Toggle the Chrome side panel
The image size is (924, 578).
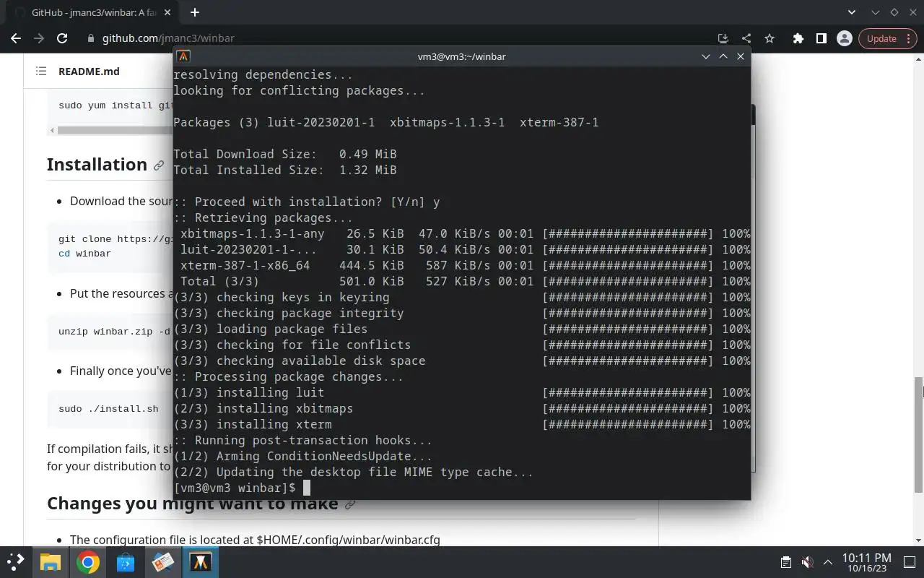[x=821, y=38]
